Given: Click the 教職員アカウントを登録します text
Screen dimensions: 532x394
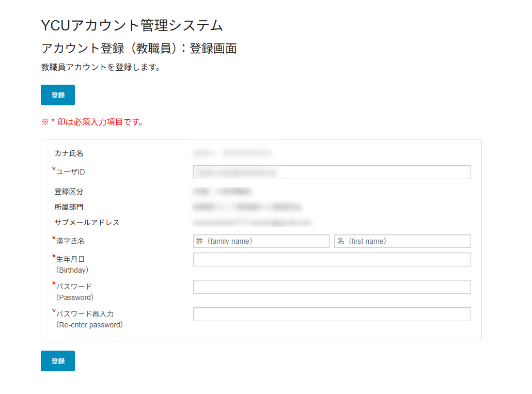Looking at the screenshot, I should click(x=100, y=67).
